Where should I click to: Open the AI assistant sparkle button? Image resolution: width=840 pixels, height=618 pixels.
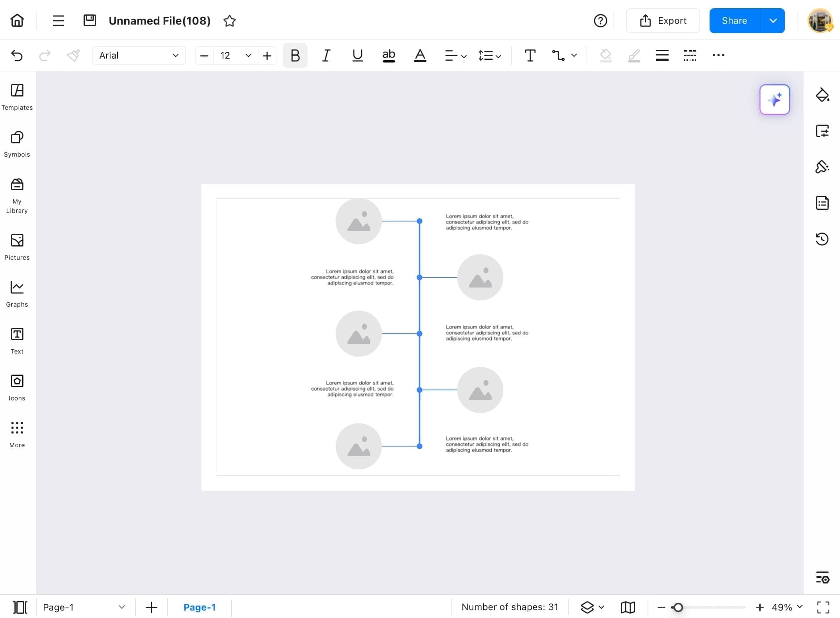click(x=774, y=100)
